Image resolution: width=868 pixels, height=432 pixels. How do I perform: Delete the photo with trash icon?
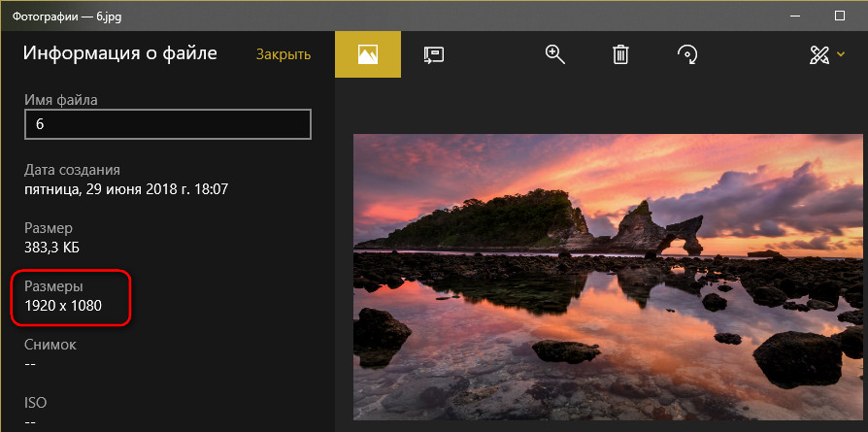point(620,54)
